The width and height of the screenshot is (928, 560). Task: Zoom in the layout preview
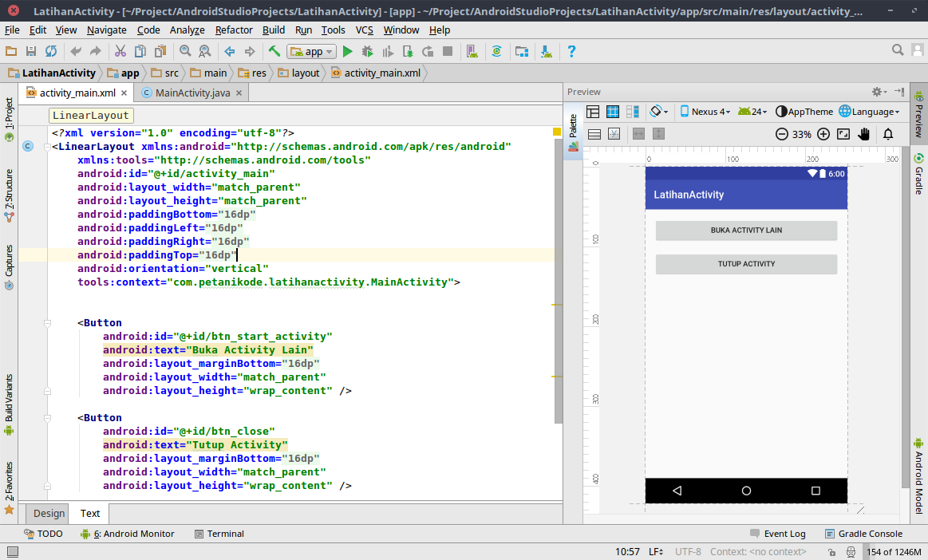[823, 134]
